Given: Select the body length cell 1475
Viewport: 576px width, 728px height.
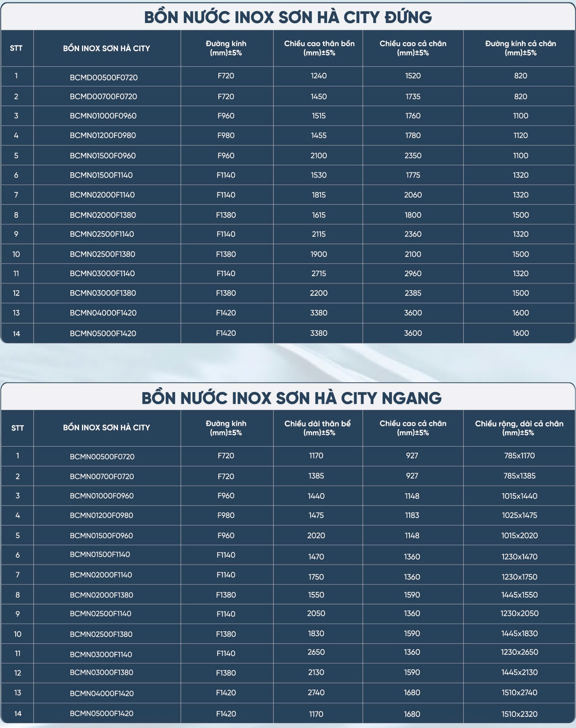Looking at the screenshot, I should tap(316, 515).
